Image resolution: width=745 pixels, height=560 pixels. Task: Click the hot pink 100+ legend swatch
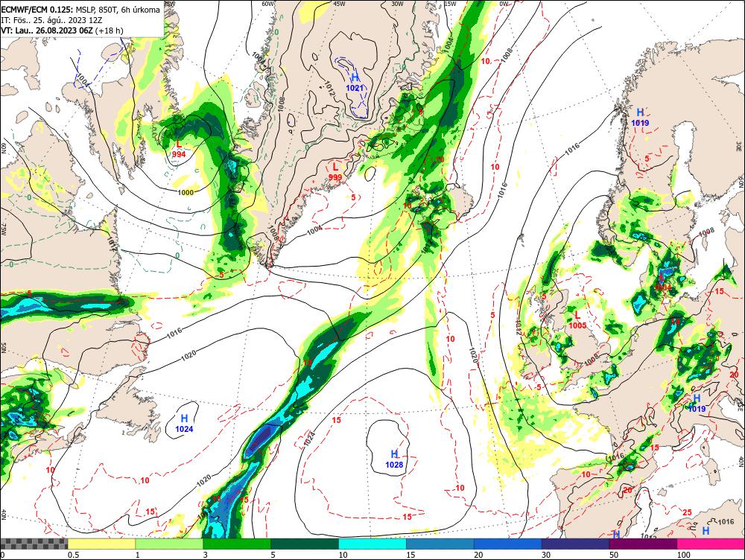click(711, 544)
